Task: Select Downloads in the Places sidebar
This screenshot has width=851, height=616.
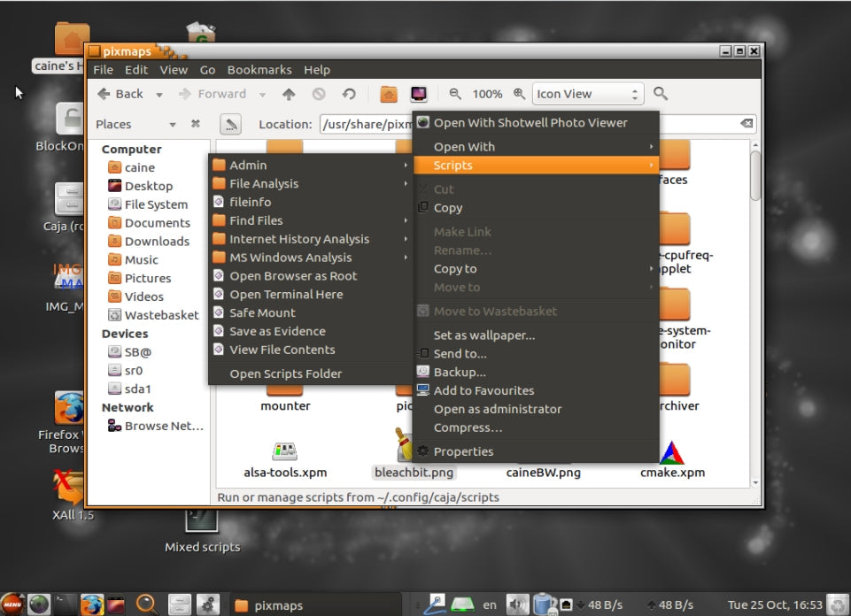Action: (x=157, y=241)
